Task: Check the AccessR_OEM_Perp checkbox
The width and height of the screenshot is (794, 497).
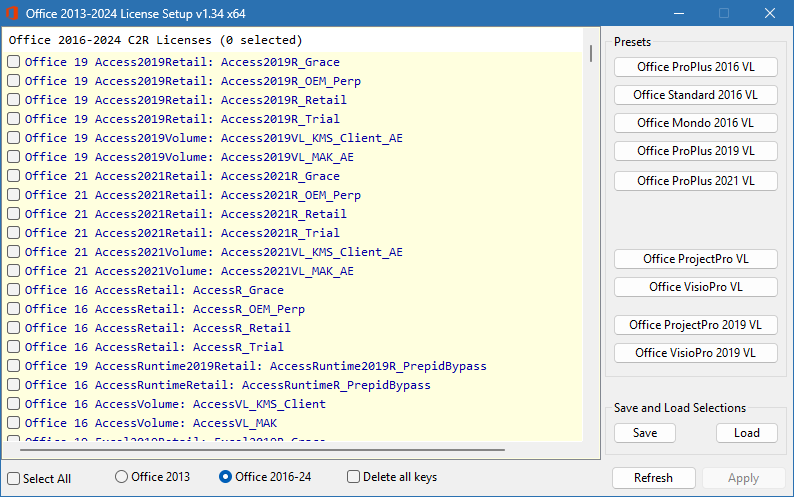Action: tap(14, 309)
